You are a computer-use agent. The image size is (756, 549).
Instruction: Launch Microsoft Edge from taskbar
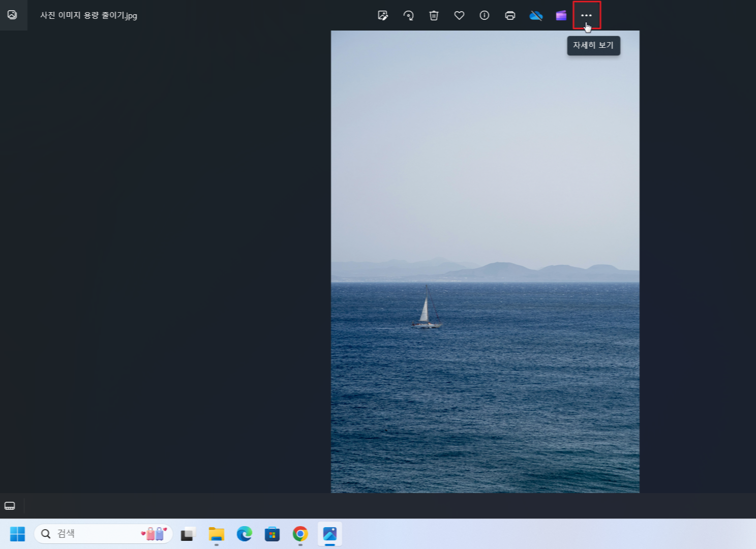click(x=245, y=534)
